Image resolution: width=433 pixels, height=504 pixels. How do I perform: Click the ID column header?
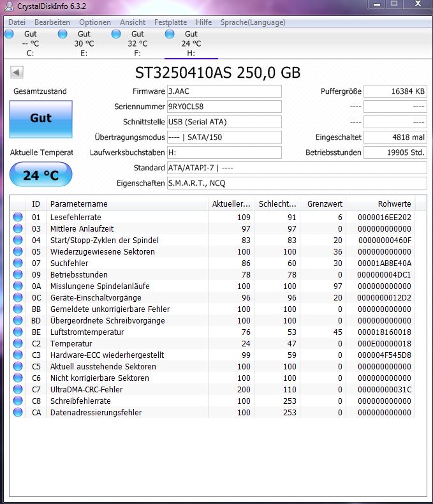36,204
